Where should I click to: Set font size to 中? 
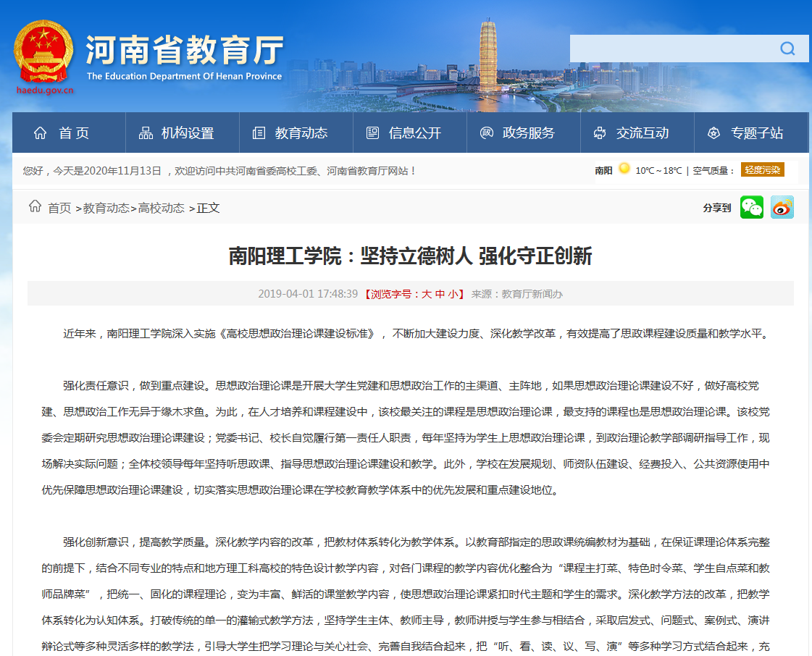coord(440,294)
